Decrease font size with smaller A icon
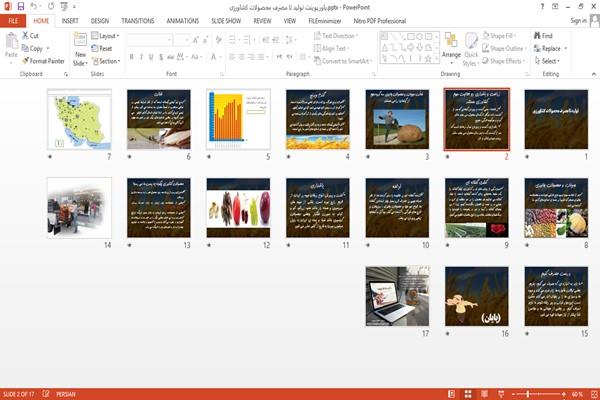The width and height of the screenshot is (600, 400). click(205, 40)
